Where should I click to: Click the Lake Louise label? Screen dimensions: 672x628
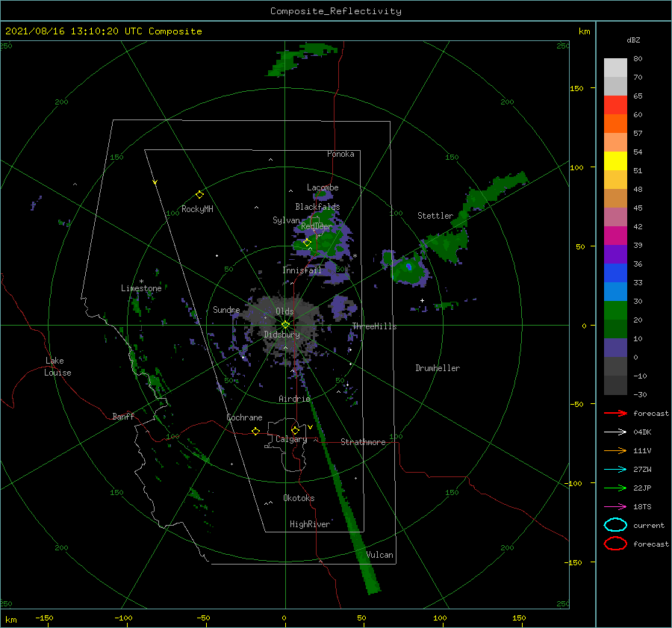[57, 367]
